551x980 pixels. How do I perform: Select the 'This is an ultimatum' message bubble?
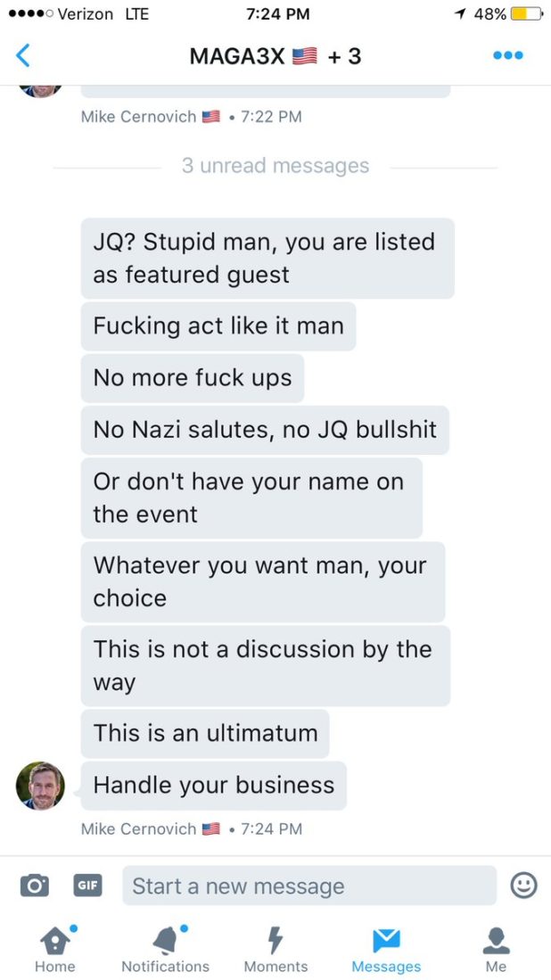pyautogui.click(x=205, y=733)
